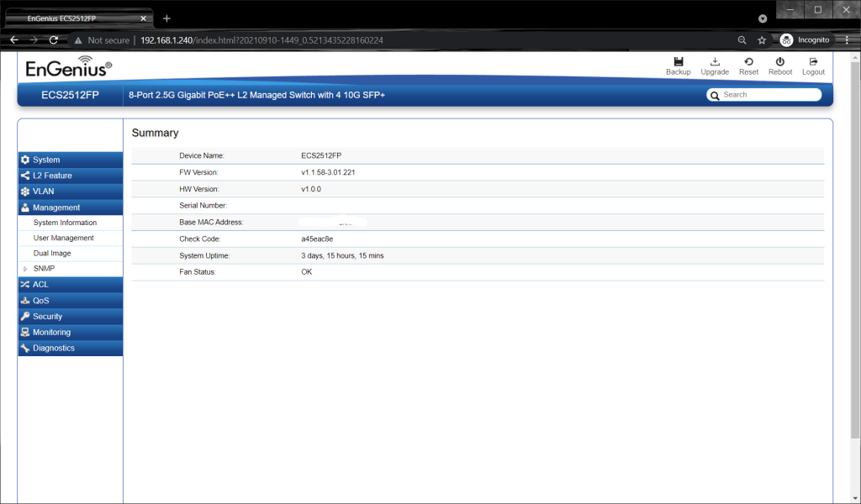Click the browser address bar URL
This screenshot has height=504, width=861.
262,40
